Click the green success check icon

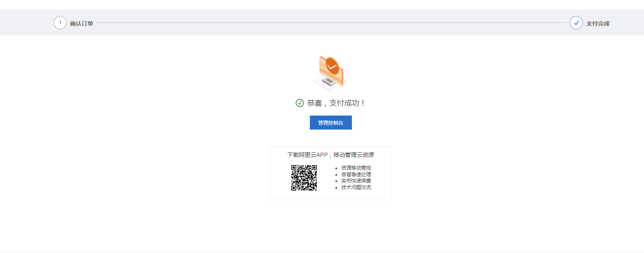tap(300, 103)
